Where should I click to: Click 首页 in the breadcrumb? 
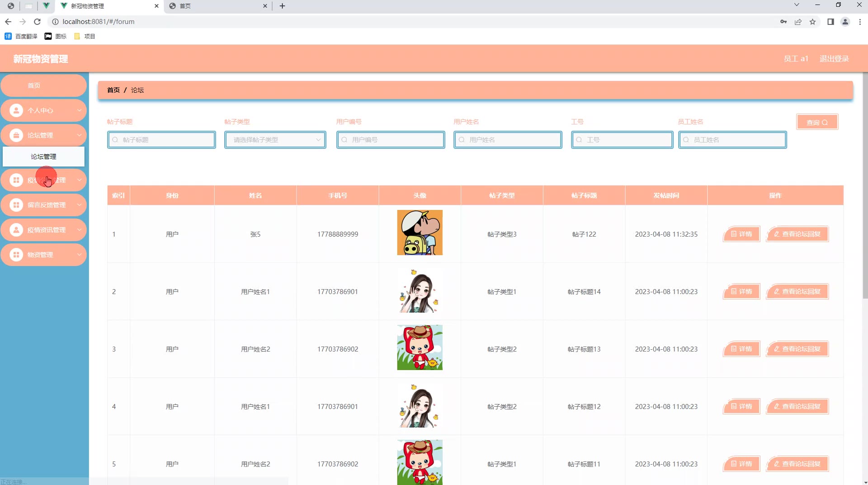point(113,90)
